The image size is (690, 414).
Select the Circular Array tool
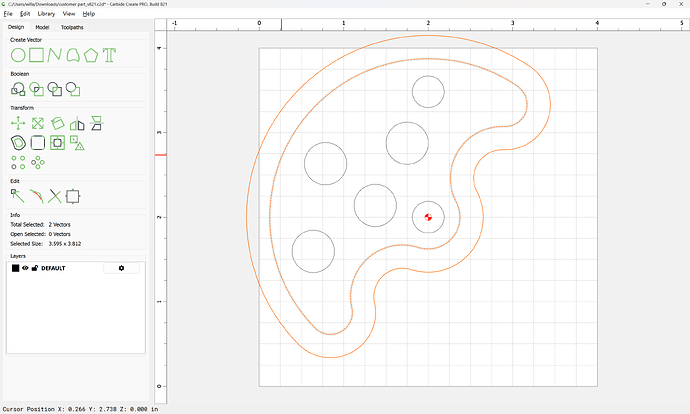click(x=38, y=161)
